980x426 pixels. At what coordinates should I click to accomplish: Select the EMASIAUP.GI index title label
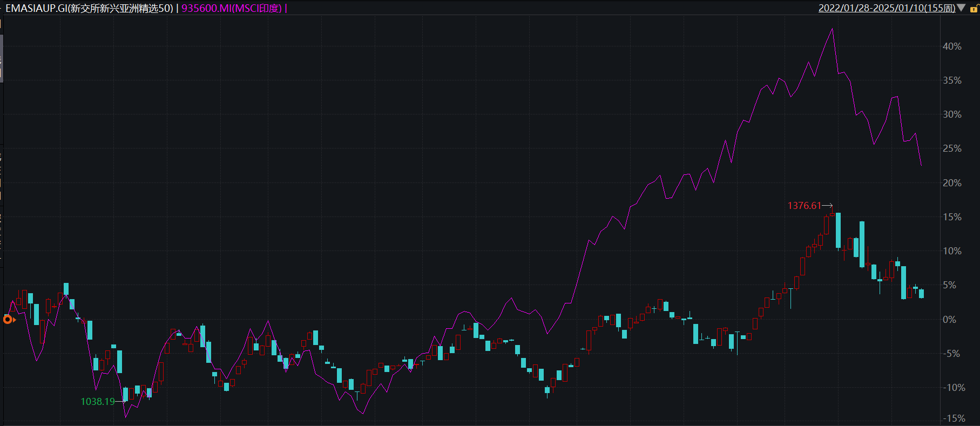89,8
